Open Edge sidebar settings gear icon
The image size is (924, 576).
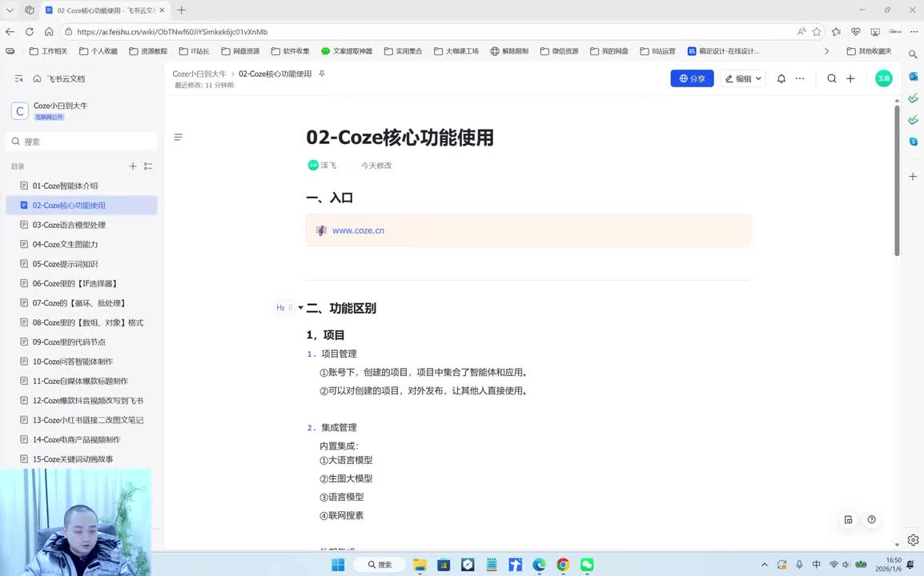coord(913,539)
